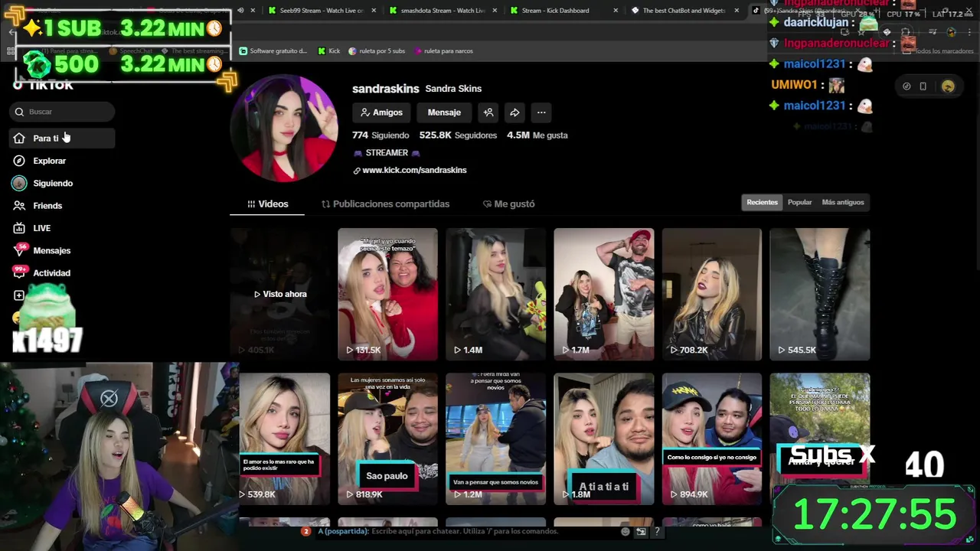Open the A ti a ti a ti video
The image size is (980, 551).
pos(604,439)
